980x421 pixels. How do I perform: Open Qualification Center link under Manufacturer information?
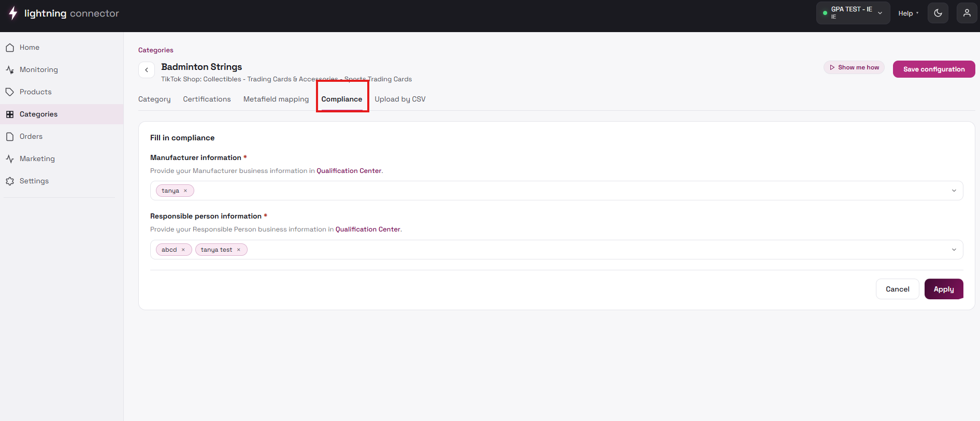point(349,171)
